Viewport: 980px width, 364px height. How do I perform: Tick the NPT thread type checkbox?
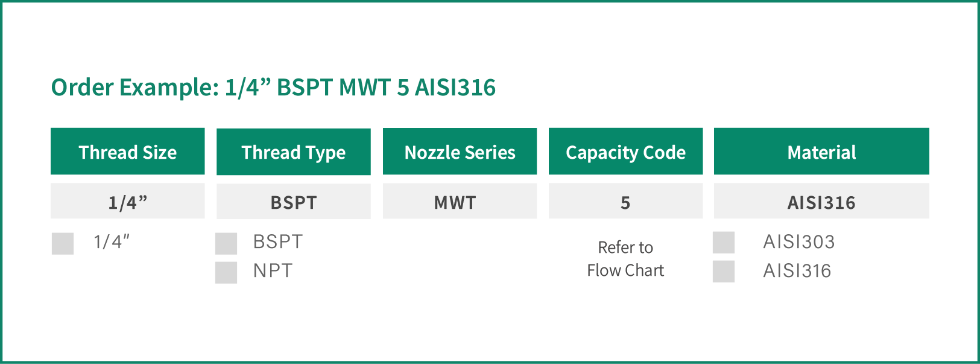pyautogui.click(x=226, y=272)
